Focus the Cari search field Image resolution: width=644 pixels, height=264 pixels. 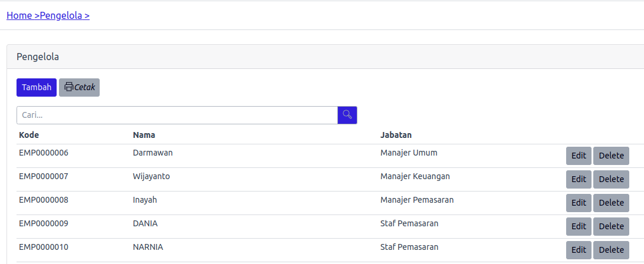177,115
